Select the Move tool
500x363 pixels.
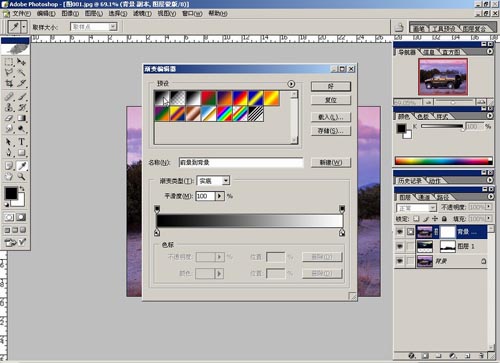(22, 62)
